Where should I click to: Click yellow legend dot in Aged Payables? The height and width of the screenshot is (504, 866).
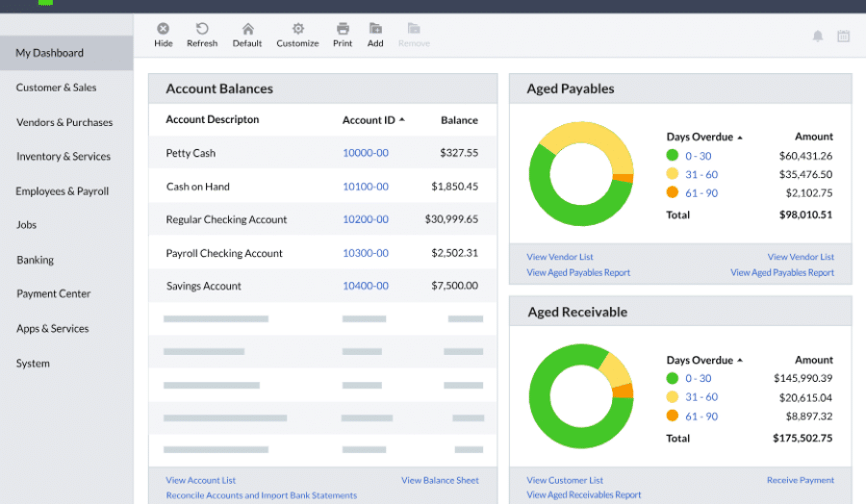[x=673, y=174]
